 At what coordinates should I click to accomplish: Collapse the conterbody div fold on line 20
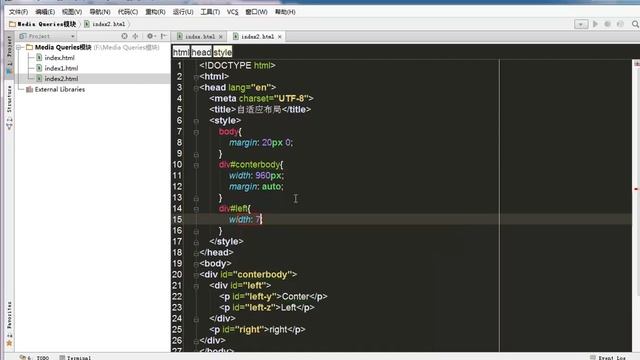click(196, 275)
